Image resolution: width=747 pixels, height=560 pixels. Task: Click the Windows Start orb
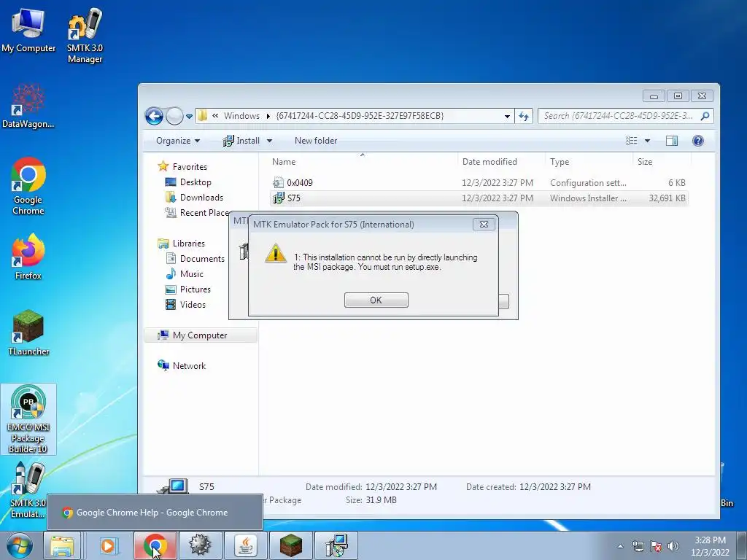coord(20,545)
